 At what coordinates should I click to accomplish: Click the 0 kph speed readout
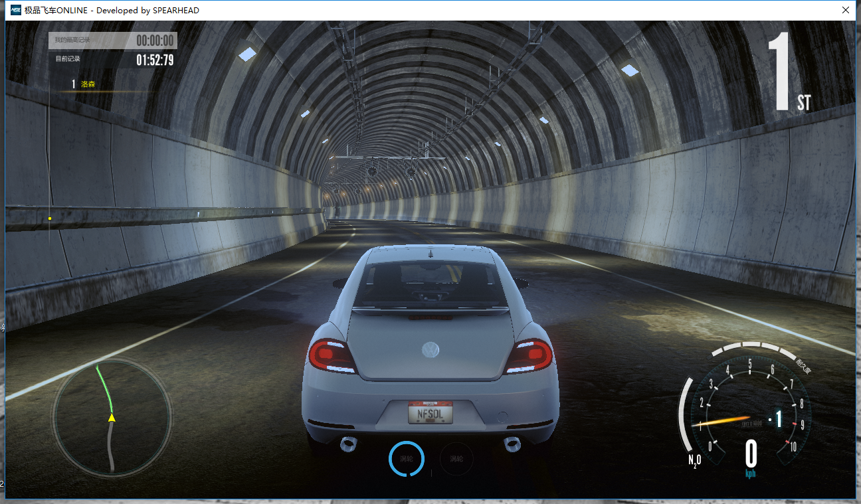tap(751, 458)
